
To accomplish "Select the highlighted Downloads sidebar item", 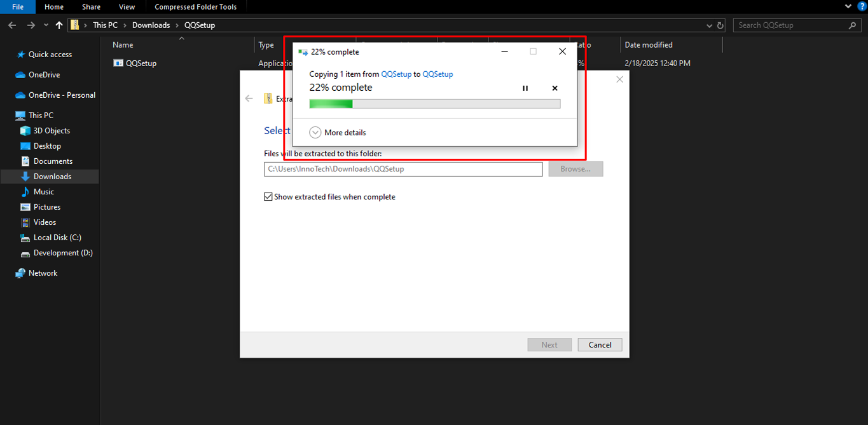I will pos(50,177).
